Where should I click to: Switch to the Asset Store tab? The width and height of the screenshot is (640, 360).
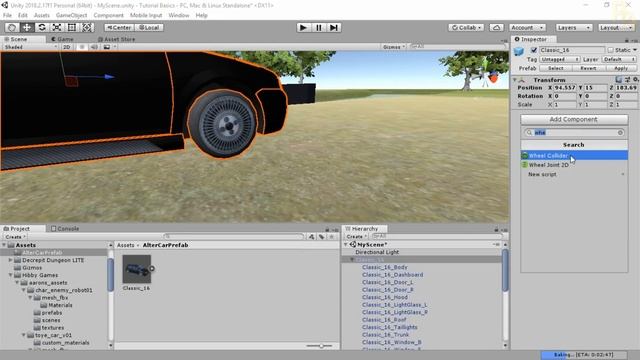click(x=116, y=39)
